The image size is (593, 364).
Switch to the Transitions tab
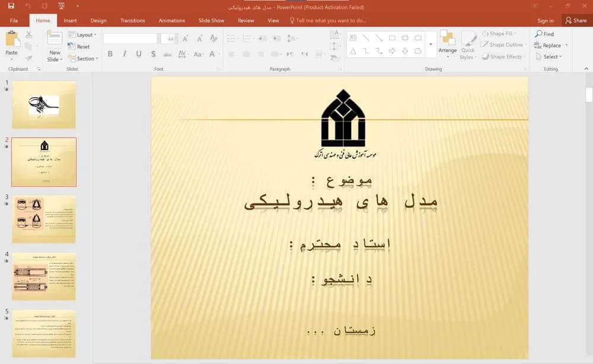click(132, 20)
